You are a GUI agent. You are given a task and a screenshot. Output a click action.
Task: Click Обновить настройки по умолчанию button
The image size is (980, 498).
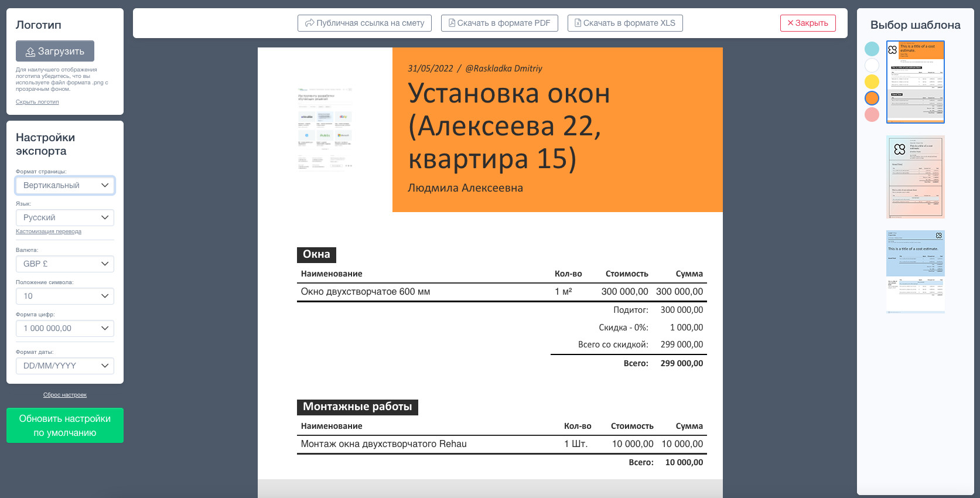[x=65, y=425]
